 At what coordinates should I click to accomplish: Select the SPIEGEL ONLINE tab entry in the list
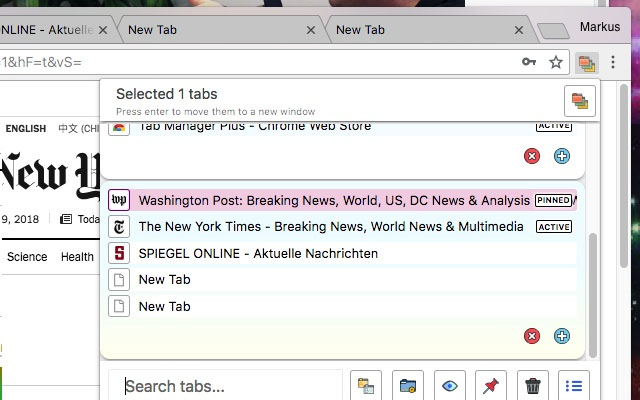258,253
